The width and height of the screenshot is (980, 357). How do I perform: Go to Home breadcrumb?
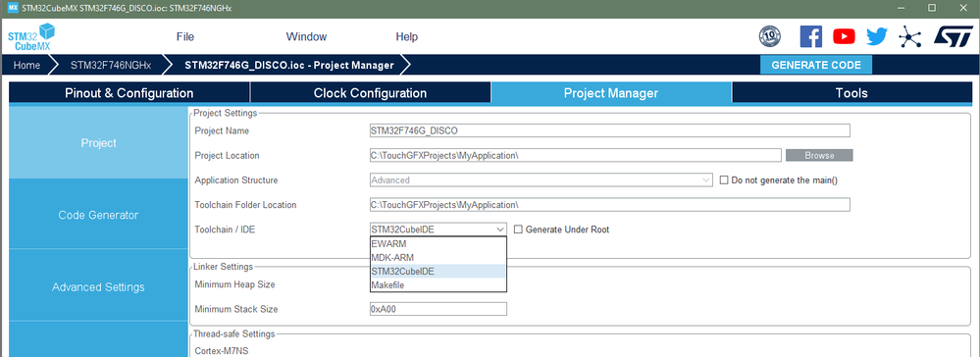[x=26, y=65]
